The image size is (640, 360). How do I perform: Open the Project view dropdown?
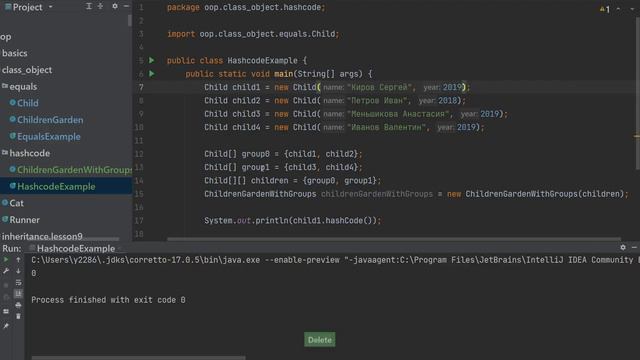tap(51, 7)
